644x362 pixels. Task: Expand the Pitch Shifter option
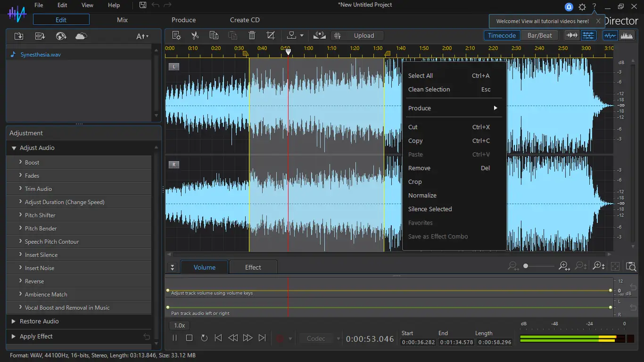coord(40,215)
